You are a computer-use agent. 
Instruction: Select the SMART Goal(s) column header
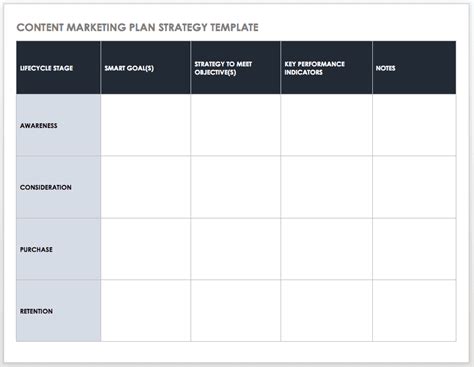(146, 68)
